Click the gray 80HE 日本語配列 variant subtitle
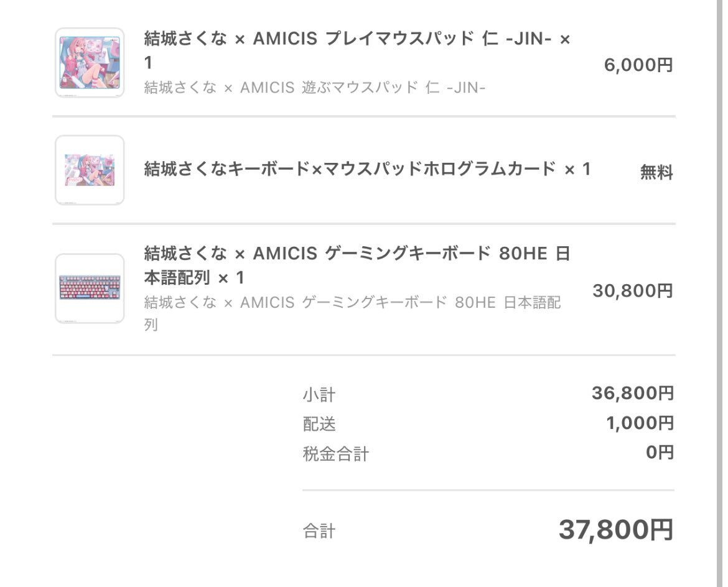This screenshot has width=728, height=587. click(352, 313)
